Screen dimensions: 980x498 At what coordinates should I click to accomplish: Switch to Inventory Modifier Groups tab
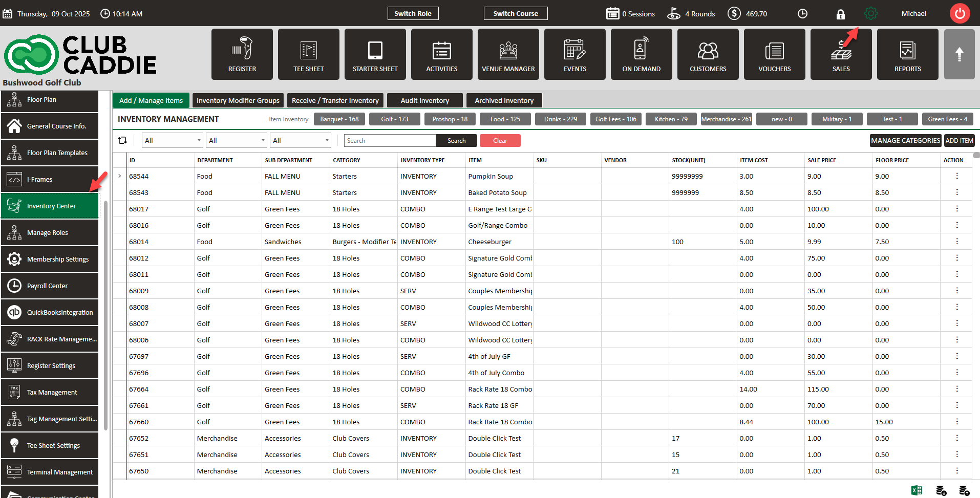(x=238, y=100)
